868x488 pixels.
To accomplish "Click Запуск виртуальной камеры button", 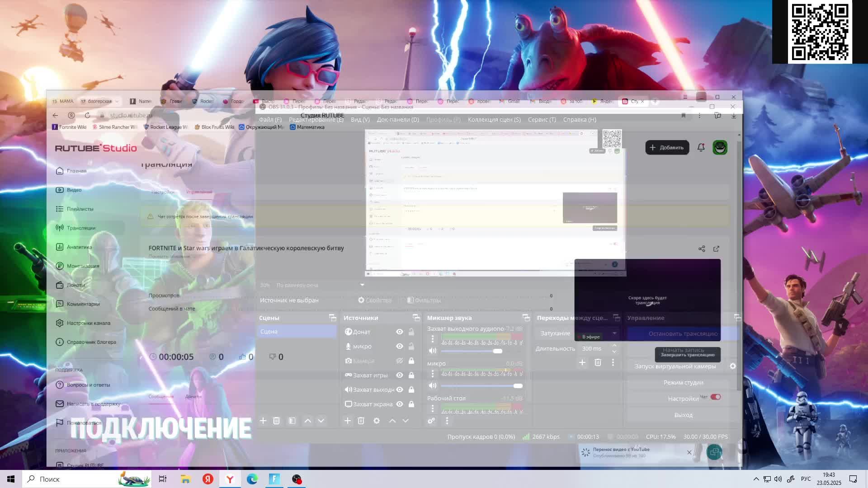I will pyautogui.click(x=675, y=366).
